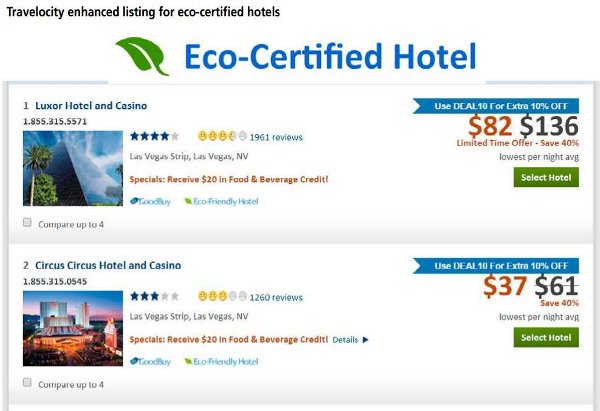Click Circus Circus blue star rating

(155, 296)
